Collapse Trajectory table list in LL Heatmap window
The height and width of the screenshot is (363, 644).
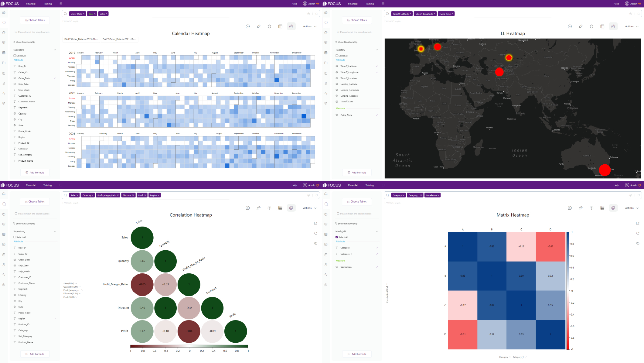click(377, 50)
